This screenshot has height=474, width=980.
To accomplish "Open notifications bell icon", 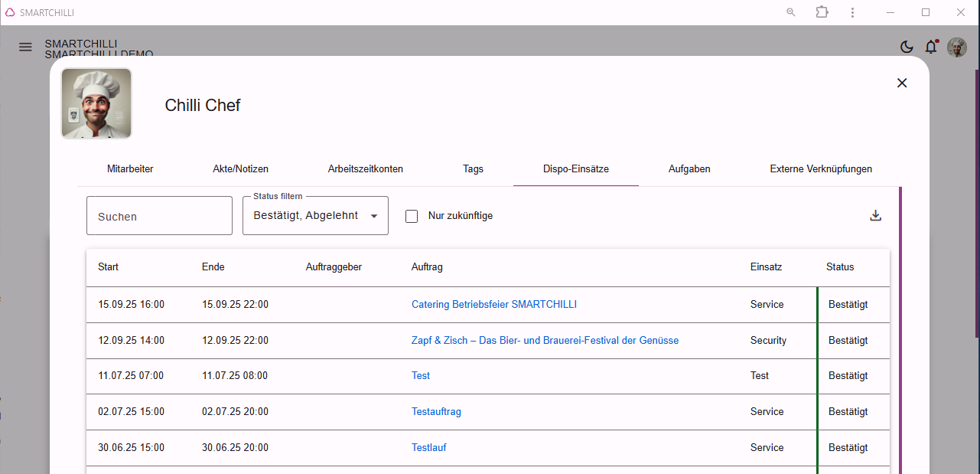I will [x=931, y=47].
